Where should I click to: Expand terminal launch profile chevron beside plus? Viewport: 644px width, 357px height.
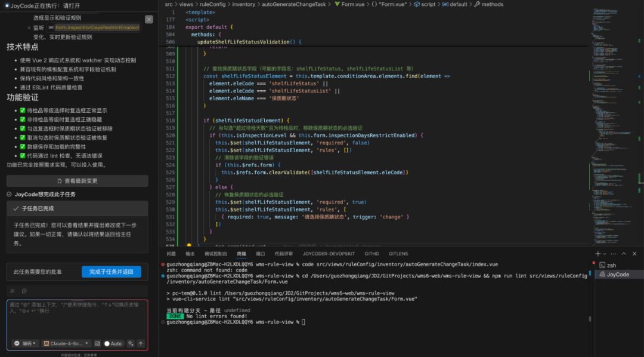click(605, 254)
